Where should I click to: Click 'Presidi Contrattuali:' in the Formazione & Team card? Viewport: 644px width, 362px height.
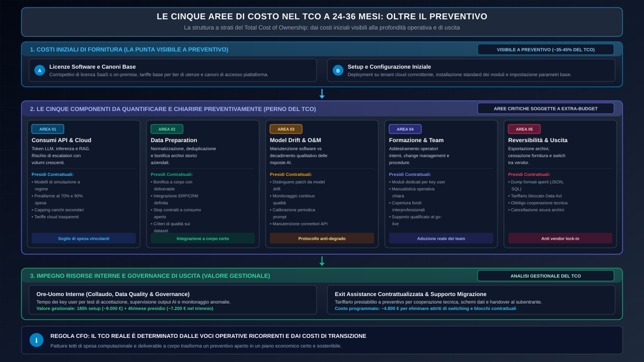[410, 174]
